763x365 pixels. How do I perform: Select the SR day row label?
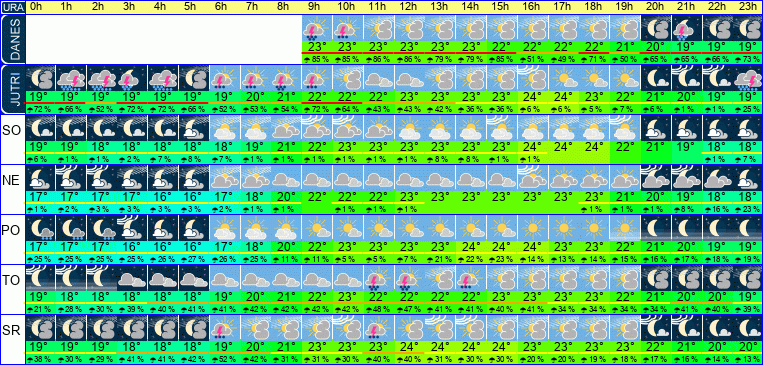(x=11, y=330)
